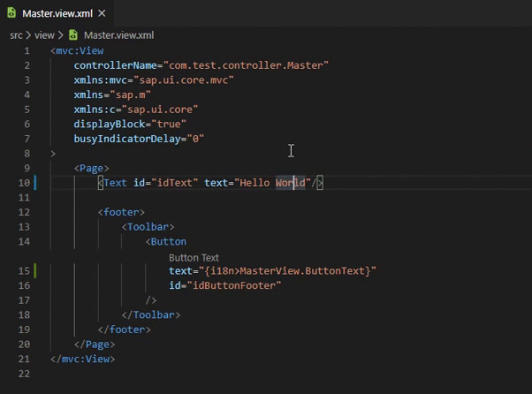Click line number 10 in gutter
The image size is (532, 394).
24,183
